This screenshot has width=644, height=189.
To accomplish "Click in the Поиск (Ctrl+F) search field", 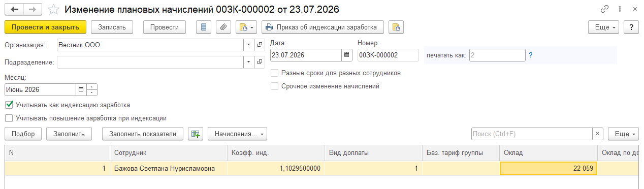I will coord(532,134).
